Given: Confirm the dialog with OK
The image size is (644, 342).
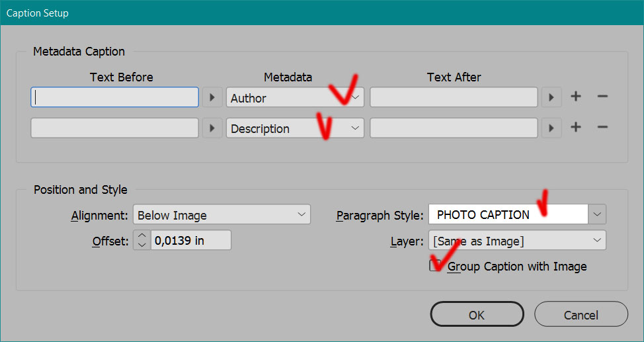Looking at the screenshot, I should click(476, 315).
